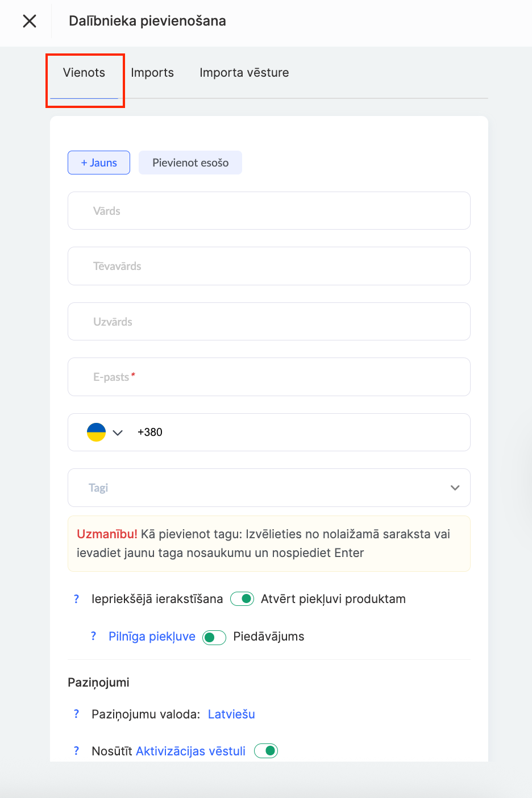Focus the E-pasts input field

click(x=269, y=377)
